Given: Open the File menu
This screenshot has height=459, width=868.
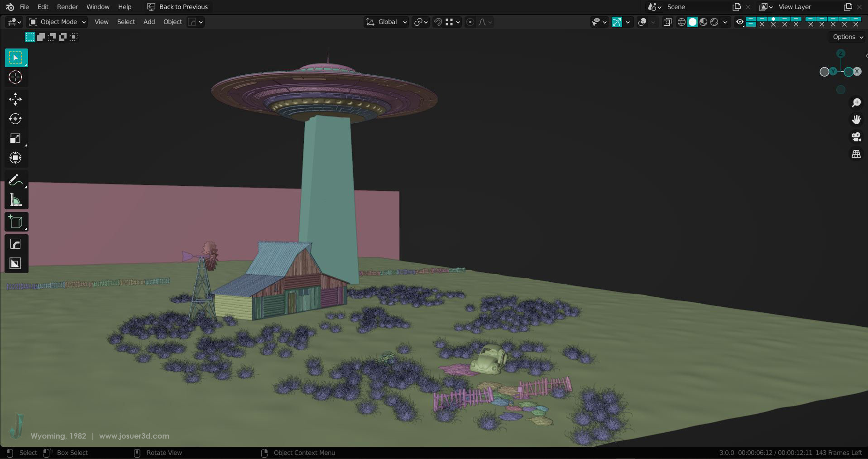Looking at the screenshot, I should (x=24, y=7).
